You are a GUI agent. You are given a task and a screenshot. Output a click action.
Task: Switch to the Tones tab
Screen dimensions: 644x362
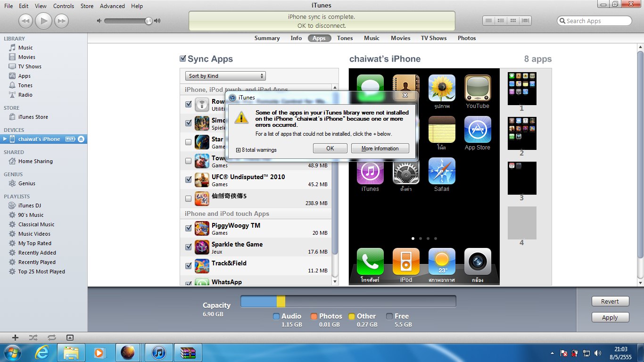pyautogui.click(x=345, y=38)
